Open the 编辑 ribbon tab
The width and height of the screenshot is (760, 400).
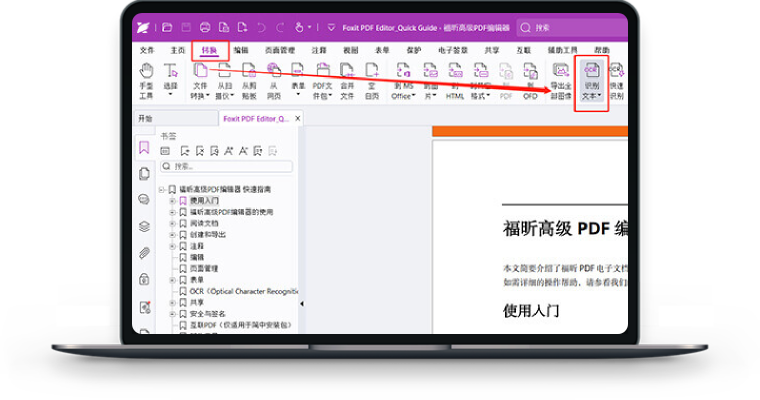click(241, 49)
